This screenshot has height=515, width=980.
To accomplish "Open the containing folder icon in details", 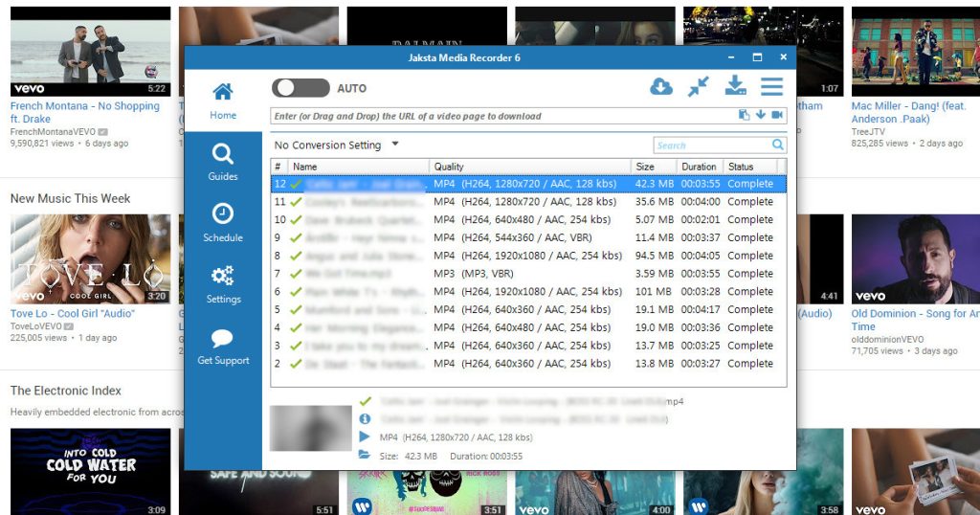I will point(365,455).
